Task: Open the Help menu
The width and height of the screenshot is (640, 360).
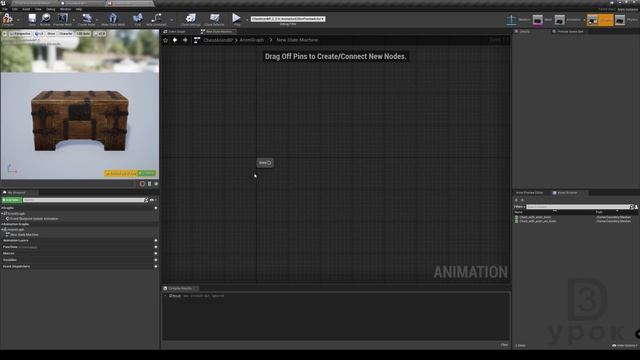Action: click(x=79, y=9)
